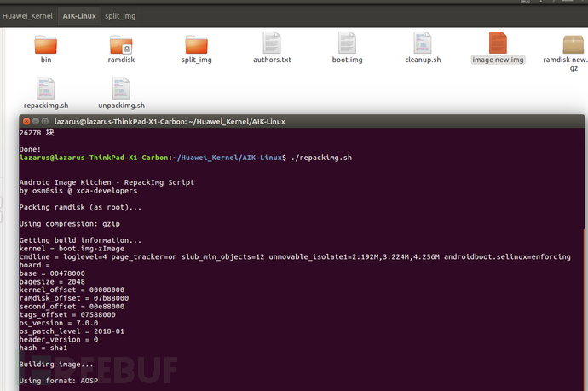The height and width of the screenshot is (391, 588).
Task: Click the ./repackimg.sh command text
Action: (x=321, y=158)
